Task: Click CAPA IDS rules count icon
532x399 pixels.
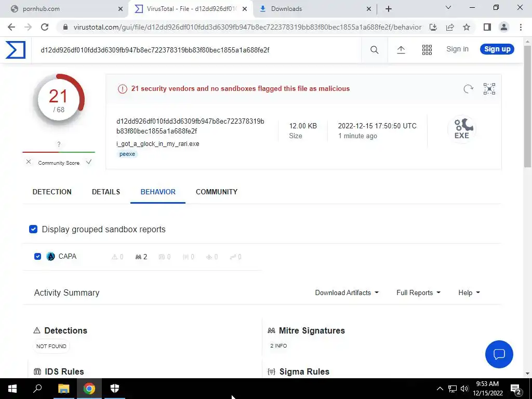Action: [165, 257]
